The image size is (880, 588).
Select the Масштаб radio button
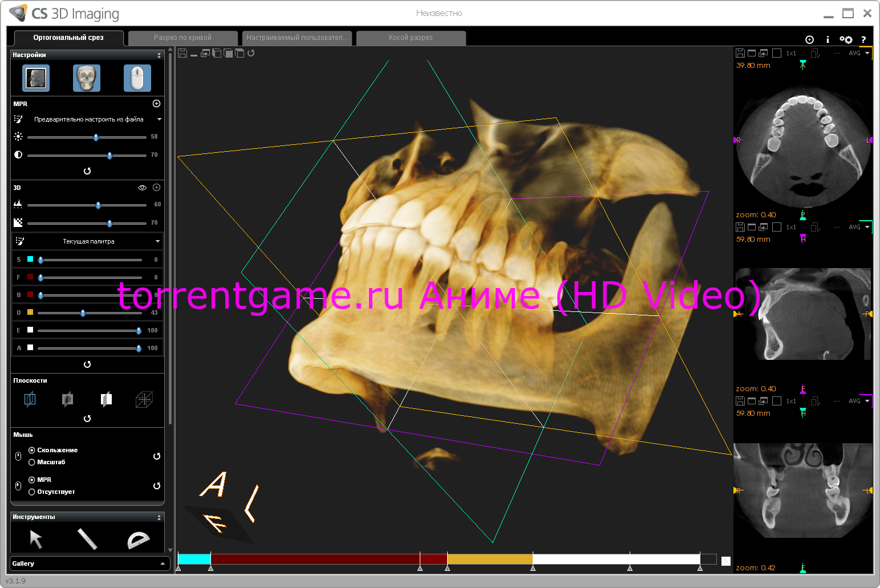[32, 462]
